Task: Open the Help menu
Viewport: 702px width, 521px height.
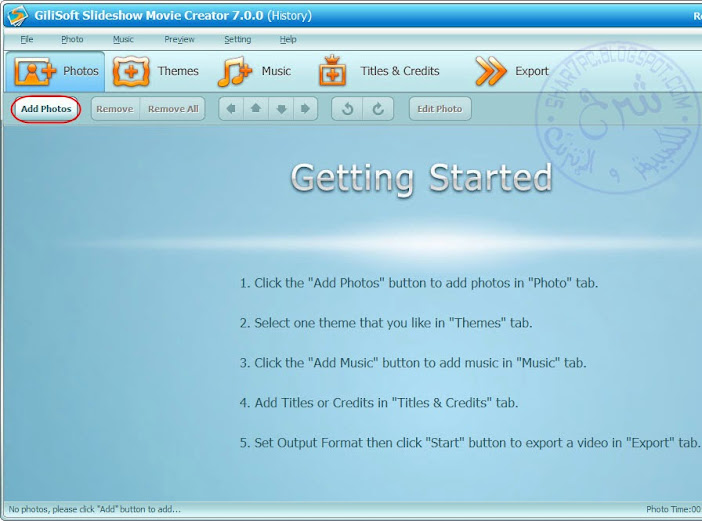Action: 288,39
